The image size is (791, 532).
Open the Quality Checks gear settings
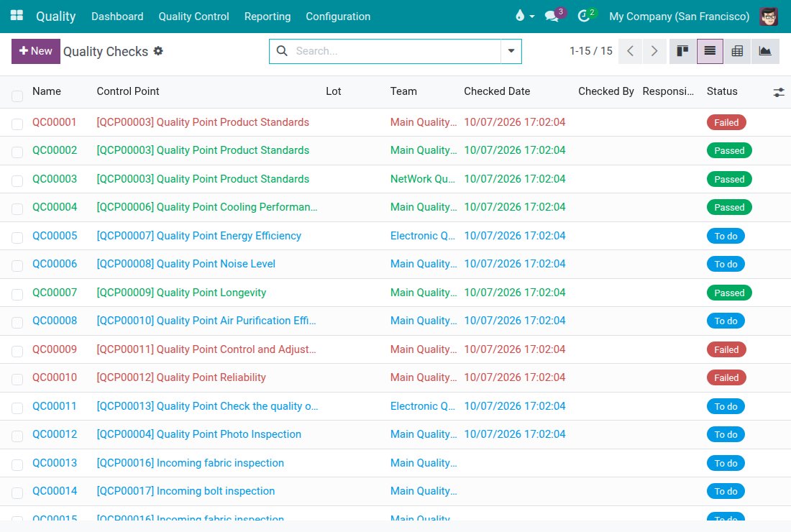tap(158, 51)
